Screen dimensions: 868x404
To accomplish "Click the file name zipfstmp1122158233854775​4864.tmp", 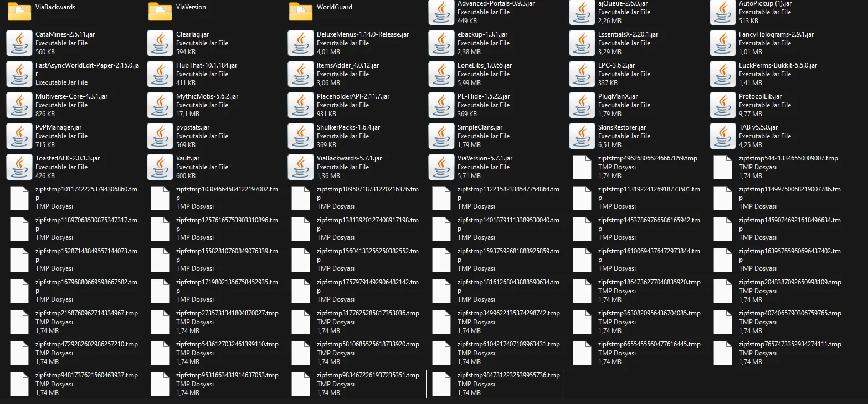I will tap(509, 193).
